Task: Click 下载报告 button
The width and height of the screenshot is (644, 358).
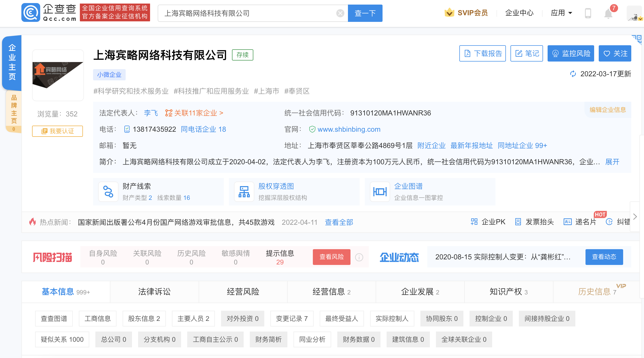Action: [482, 53]
